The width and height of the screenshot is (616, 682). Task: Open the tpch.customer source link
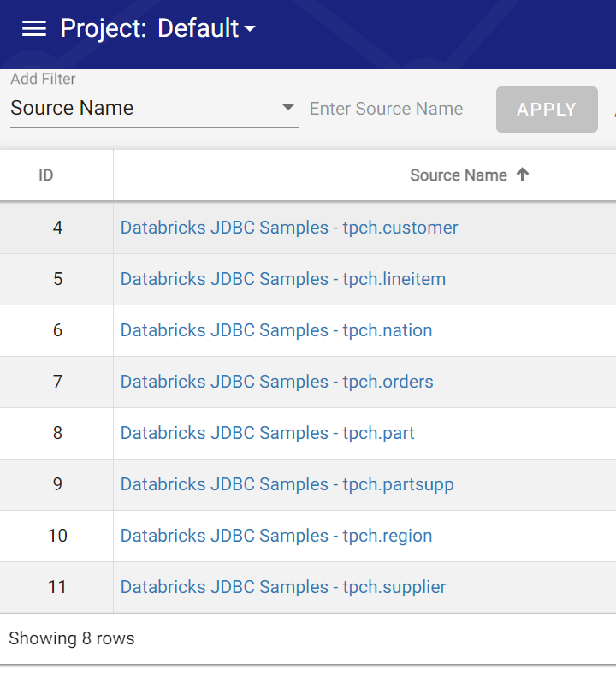coord(289,228)
